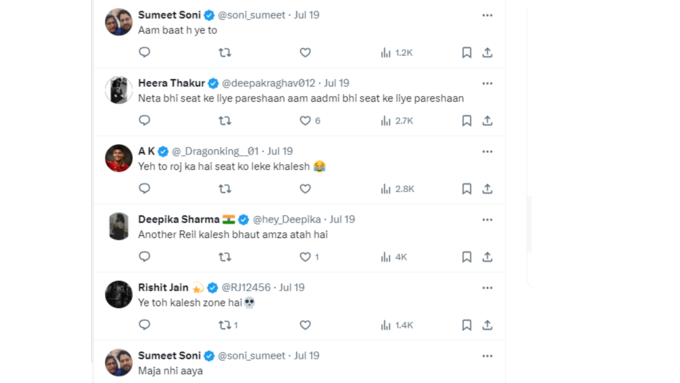Reply to Deepika Sharma's tweet

pos(144,257)
